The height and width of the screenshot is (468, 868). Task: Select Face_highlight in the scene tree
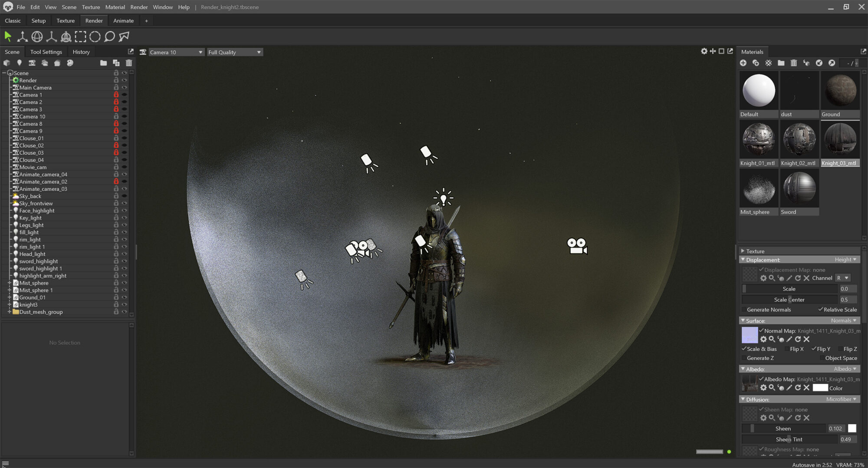click(x=37, y=211)
